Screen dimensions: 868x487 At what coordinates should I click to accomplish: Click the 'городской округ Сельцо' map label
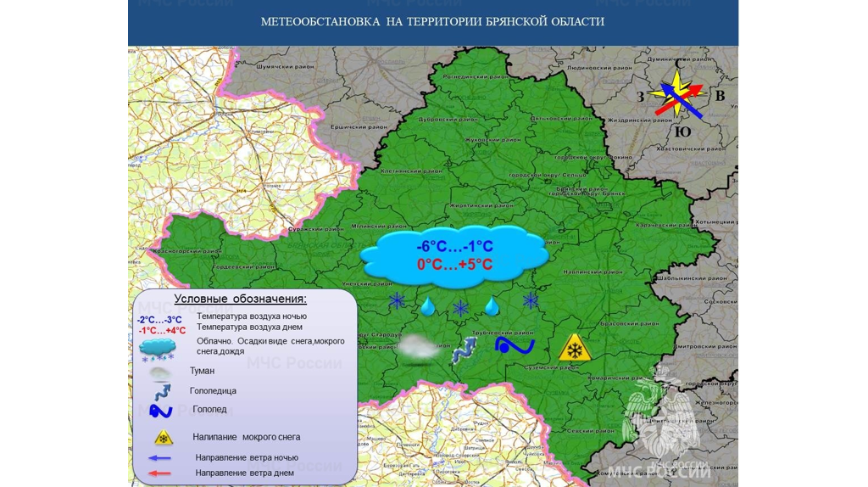(x=546, y=175)
